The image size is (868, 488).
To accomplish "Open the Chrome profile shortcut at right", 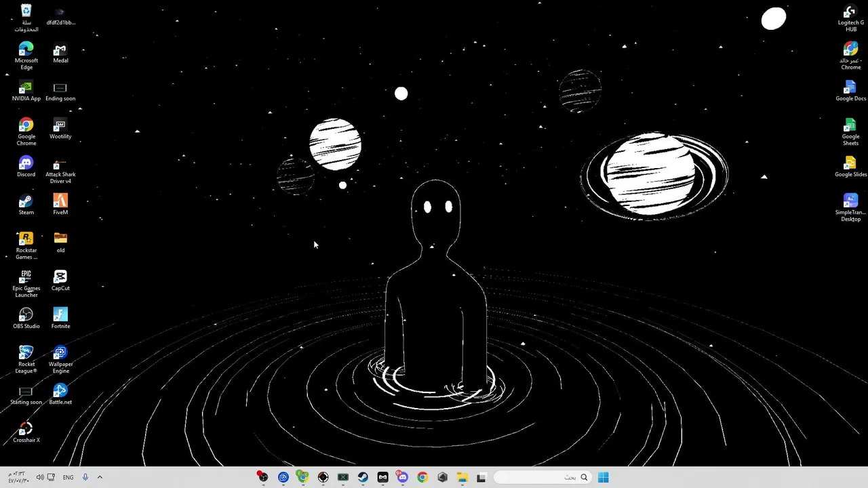I will pyautogui.click(x=850, y=56).
